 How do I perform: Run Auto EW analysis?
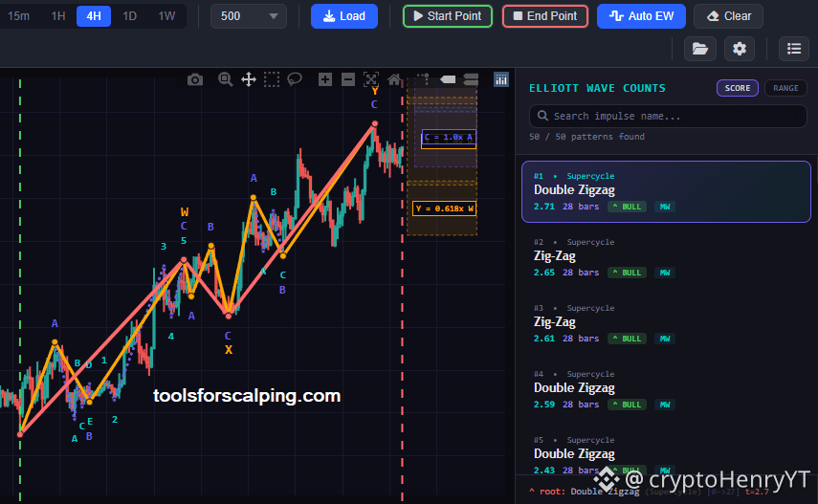[641, 16]
